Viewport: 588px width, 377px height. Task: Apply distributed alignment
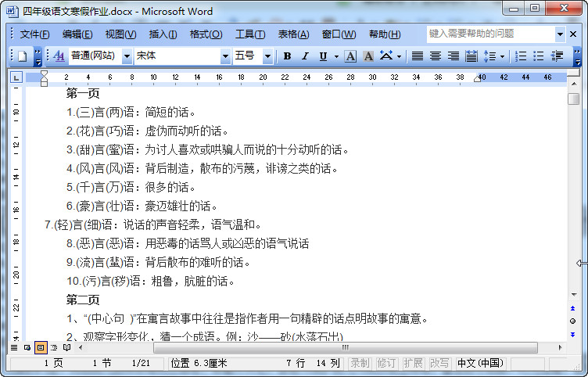[471, 56]
